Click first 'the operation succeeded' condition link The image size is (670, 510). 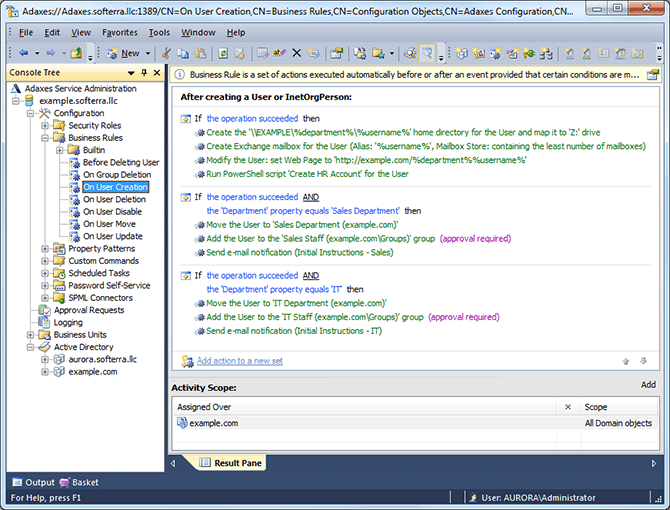[x=252, y=119]
